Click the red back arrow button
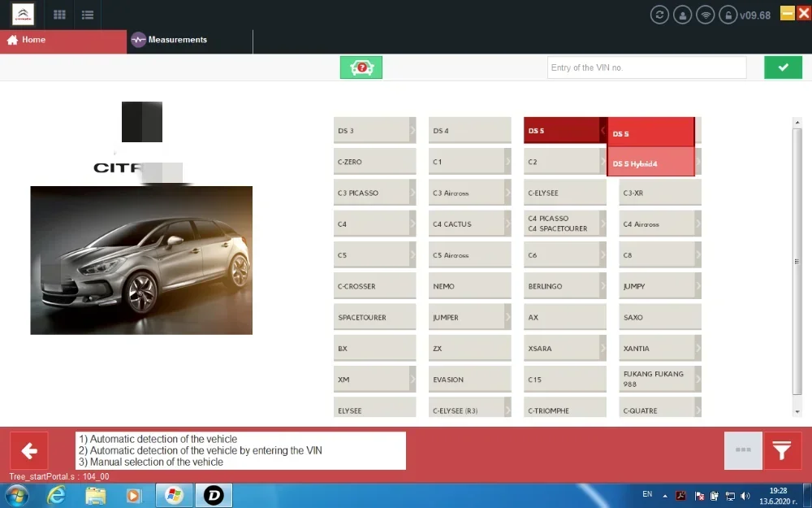Screen dimensions: 812x508 coord(29,450)
